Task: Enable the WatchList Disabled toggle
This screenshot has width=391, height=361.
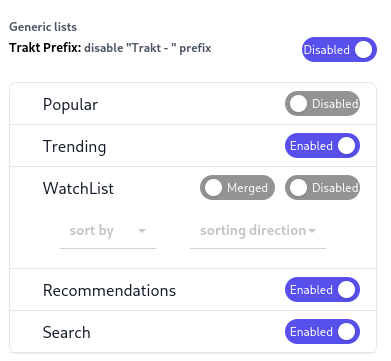Action: click(322, 188)
